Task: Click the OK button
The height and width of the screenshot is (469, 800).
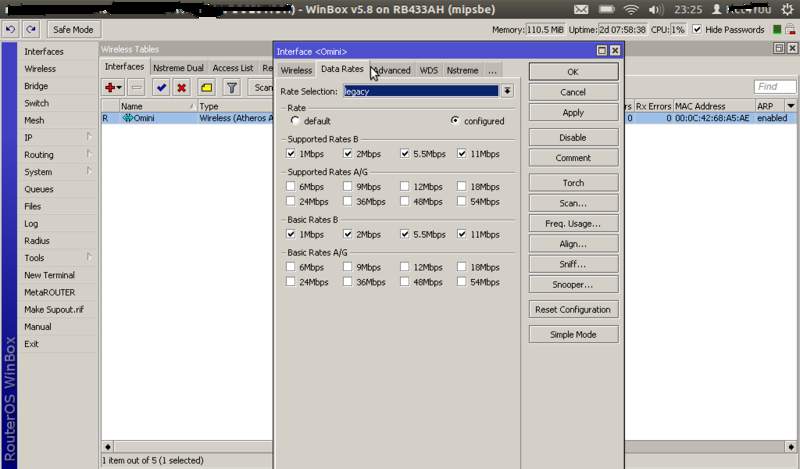Action: click(x=573, y=72)
